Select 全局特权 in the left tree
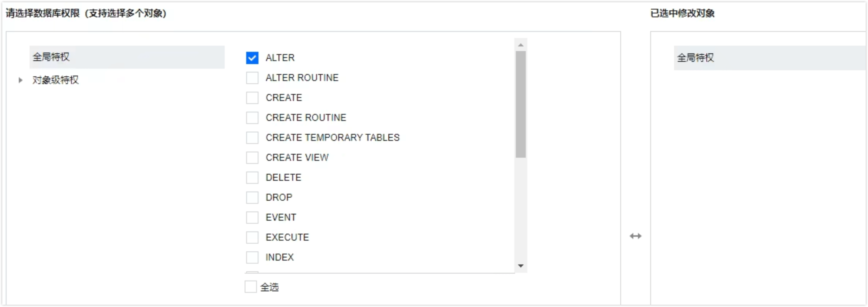868x307 pixels. point(51,57)
